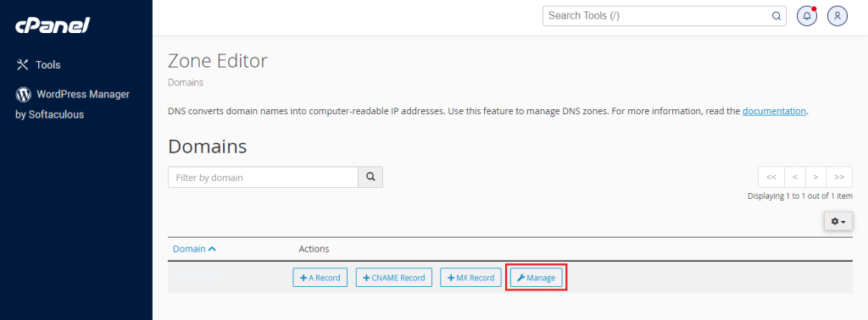The width and height of the screenshot is (868, 320).
Task: Add an MX Record
Action: [x=471, y=278]
